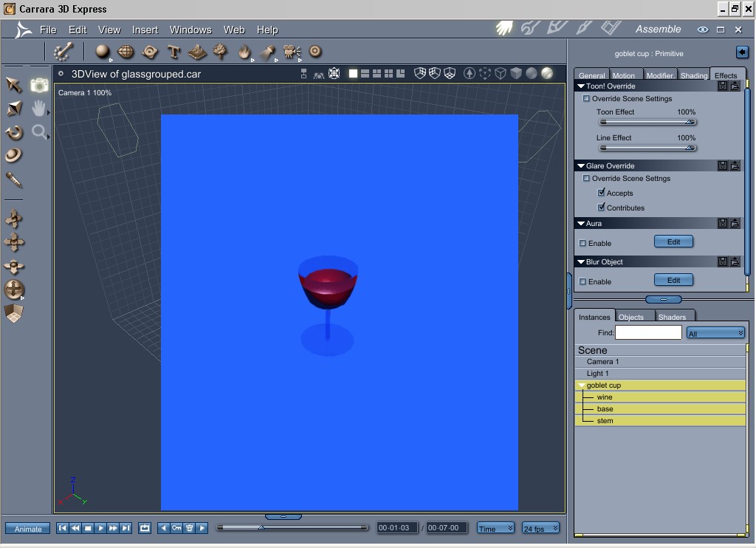Click the text tool icon
This screenshot has width=756, height=548.
[173, 52]
